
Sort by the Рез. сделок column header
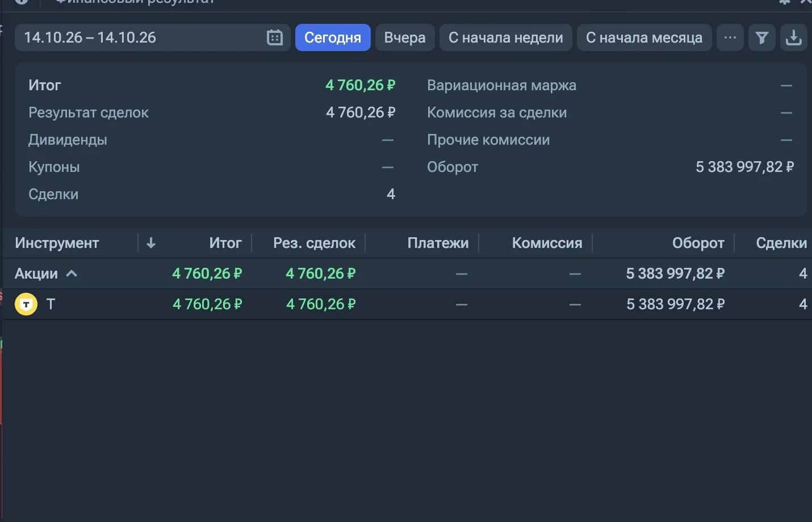coord(315,243)
